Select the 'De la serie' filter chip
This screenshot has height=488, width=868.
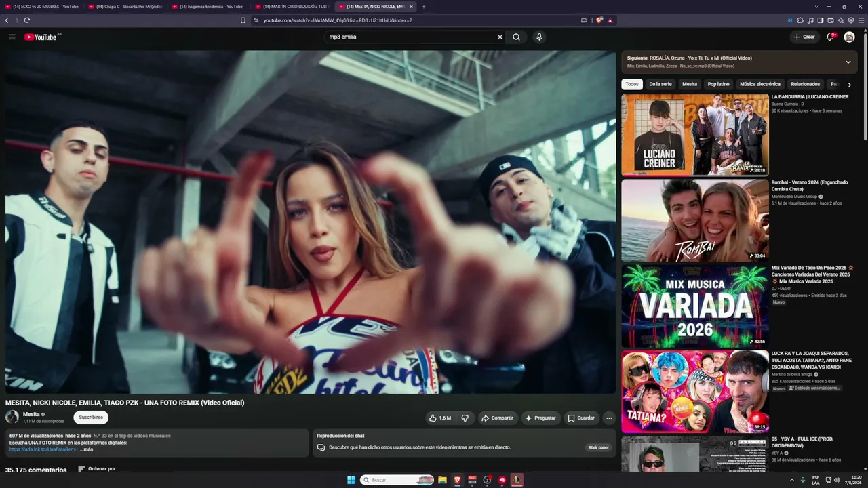click(x=660, y=84)
